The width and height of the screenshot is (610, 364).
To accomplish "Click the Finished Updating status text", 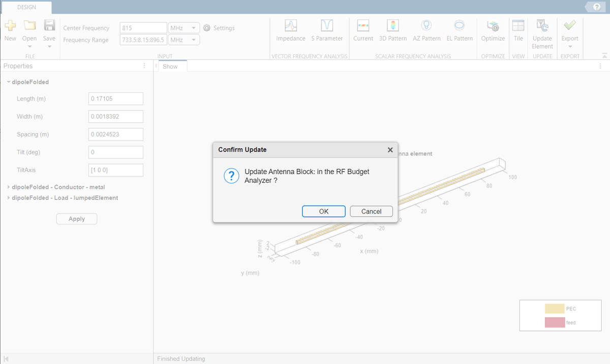I will pos(181,359).
